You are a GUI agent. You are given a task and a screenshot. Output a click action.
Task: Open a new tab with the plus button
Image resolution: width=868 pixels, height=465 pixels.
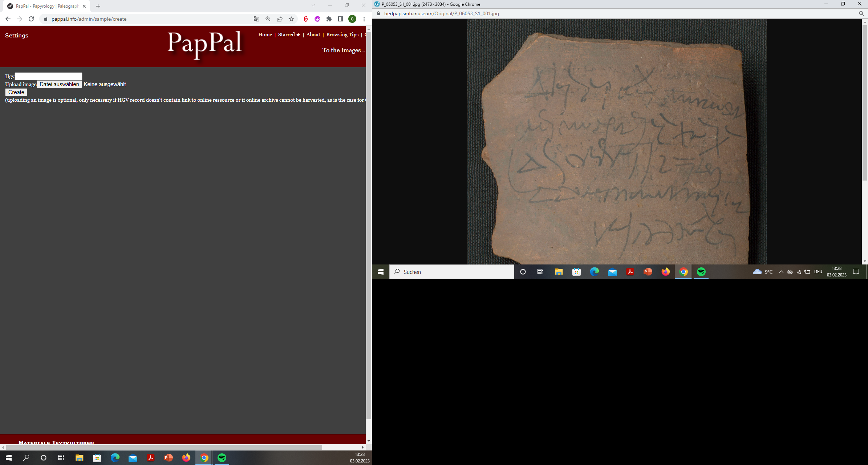pos(98,6)
